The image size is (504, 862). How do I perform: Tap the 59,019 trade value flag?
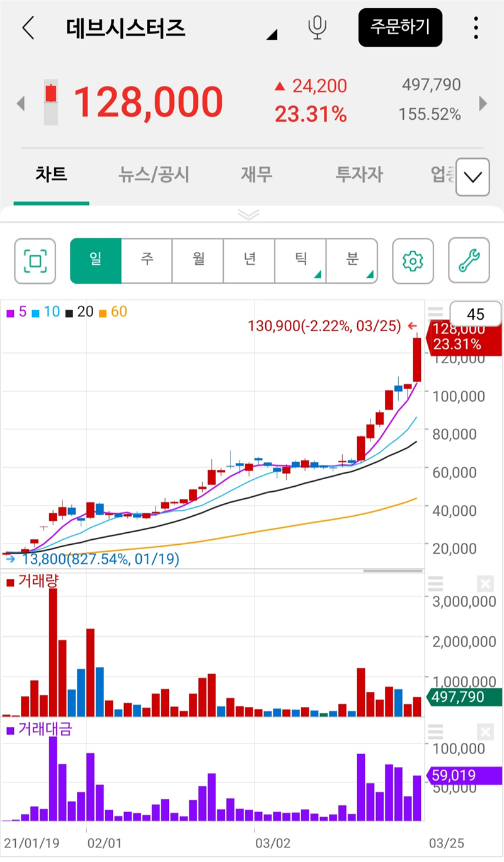click(464, 776)
